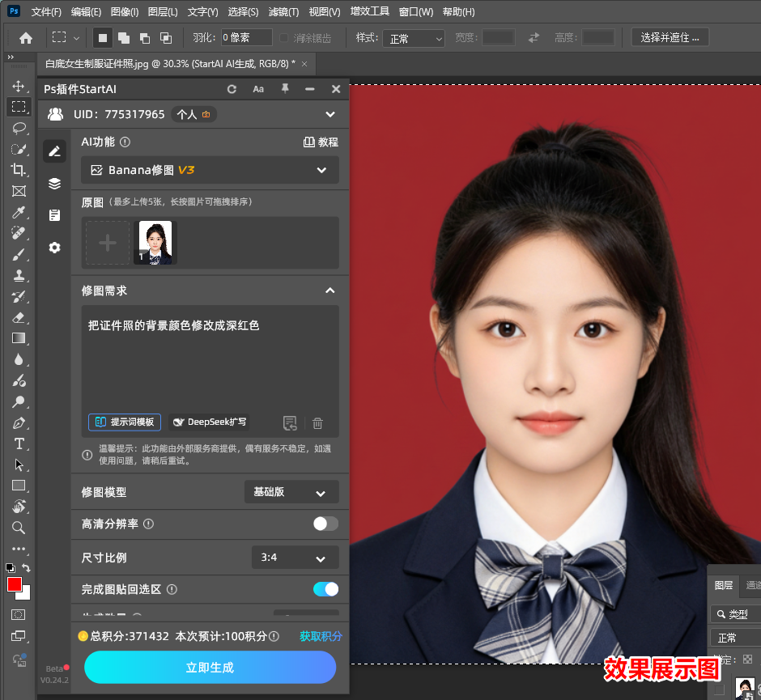Select the Subtract from selection mode
The height and width of the screenshot is (700, 761).
tap(145, 38)
